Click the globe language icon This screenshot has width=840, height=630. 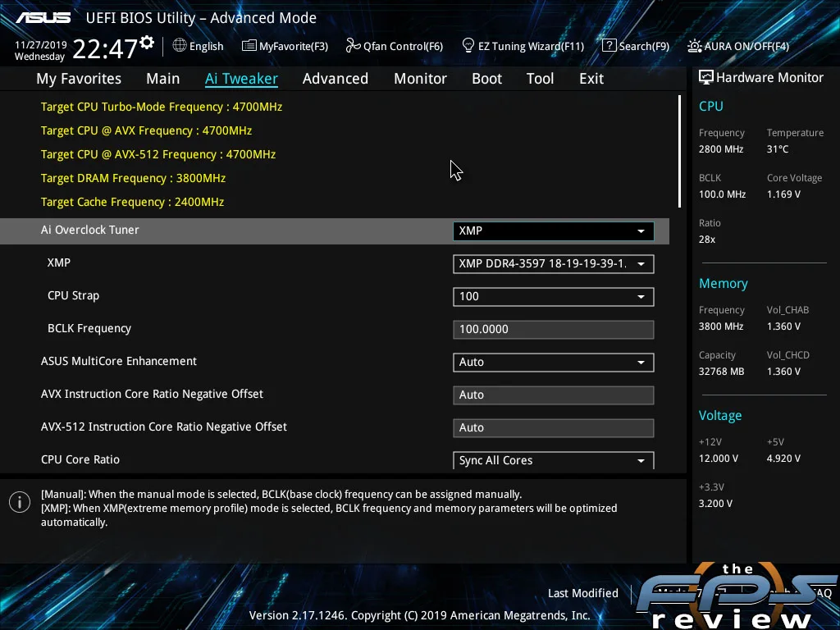tap(180, 46)
